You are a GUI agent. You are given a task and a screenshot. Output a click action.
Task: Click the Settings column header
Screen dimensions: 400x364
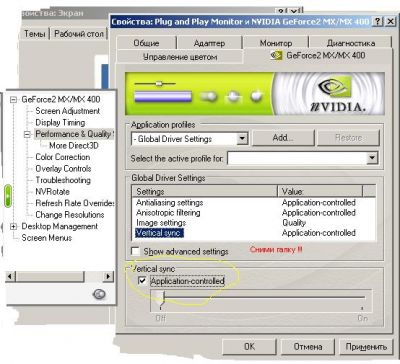(x=205, y=192)
